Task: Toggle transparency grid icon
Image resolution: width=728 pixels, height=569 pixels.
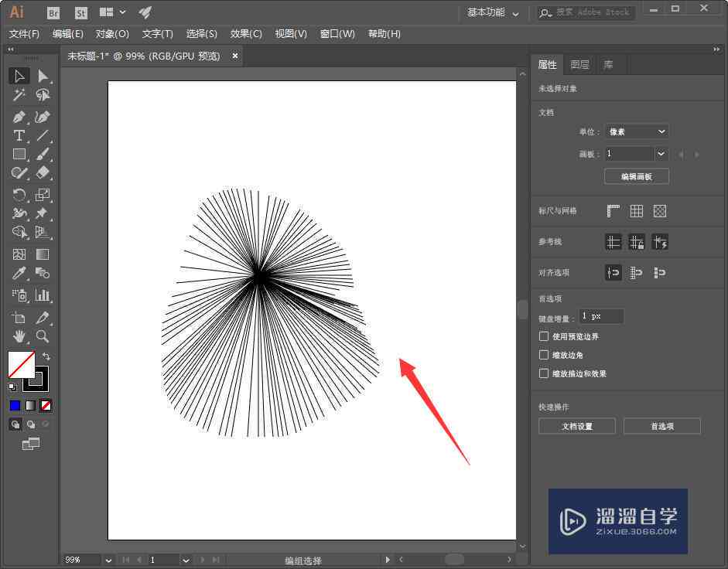Action: pyautogui.click(x=660, y=211)
